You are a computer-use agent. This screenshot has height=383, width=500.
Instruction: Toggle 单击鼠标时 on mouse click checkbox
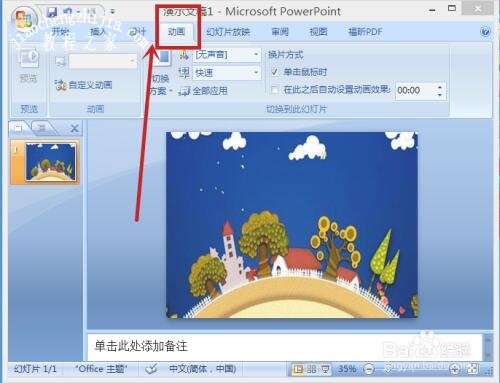point(275,72)
